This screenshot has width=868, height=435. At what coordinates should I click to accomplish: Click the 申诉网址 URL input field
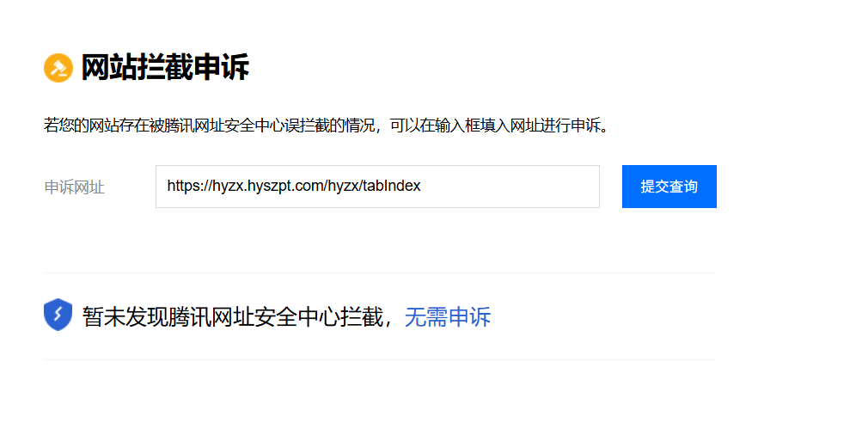point(377,187)
